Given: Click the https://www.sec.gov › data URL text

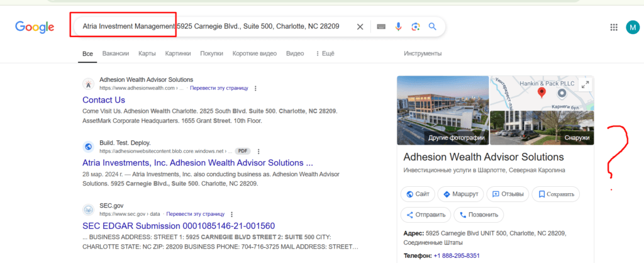Looking at the screenshot, I should (x=130, y=214).
